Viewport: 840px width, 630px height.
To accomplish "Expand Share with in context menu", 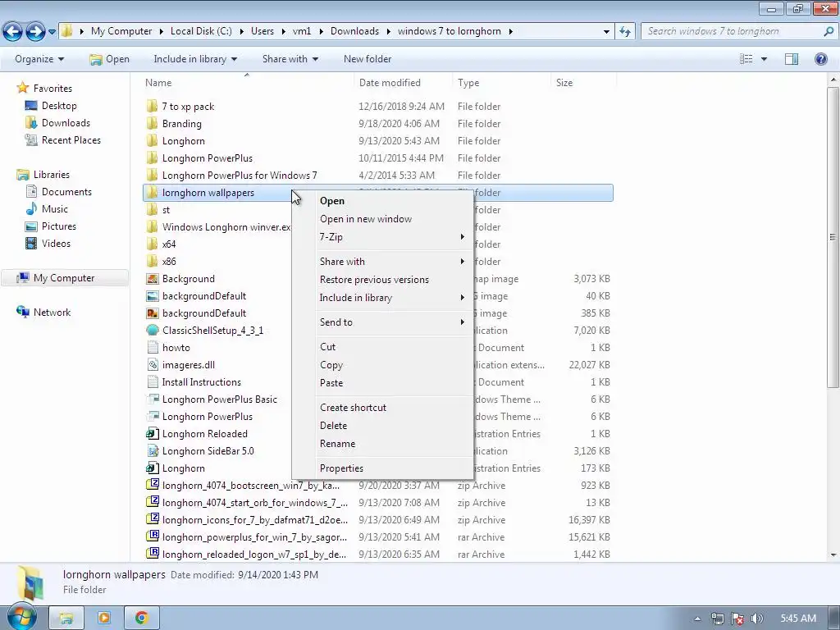I will click(382, 262).
